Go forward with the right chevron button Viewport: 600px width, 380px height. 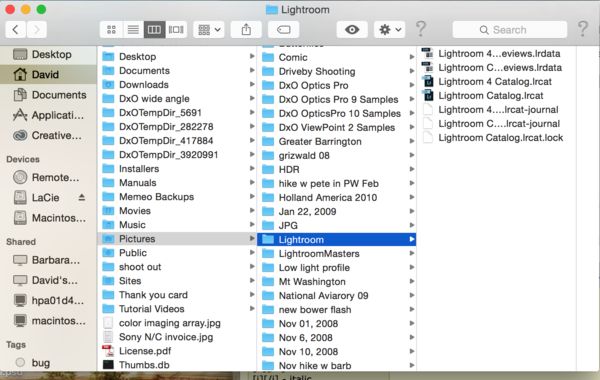click(37, 29)
